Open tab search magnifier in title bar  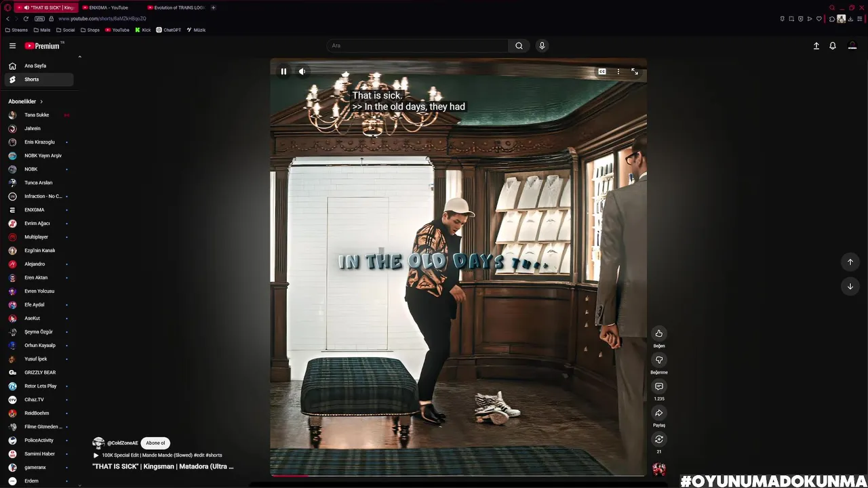coord(832,7)
